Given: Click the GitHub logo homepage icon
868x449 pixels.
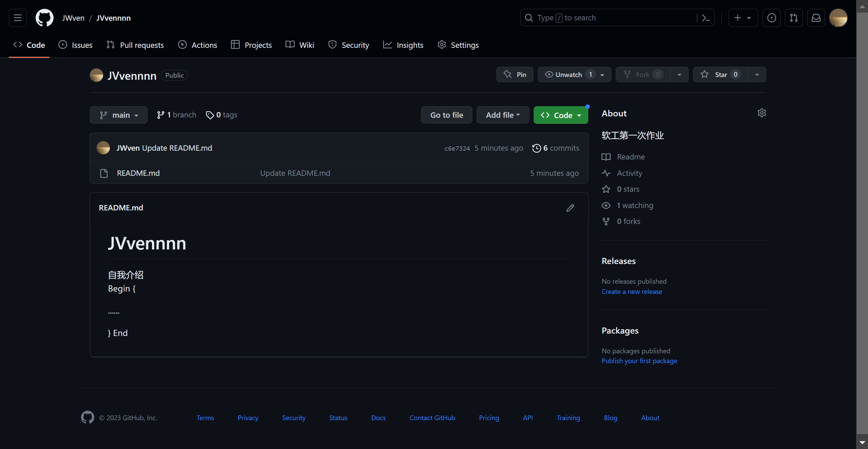Looking at the screenshot, I should tap(44, 18).
